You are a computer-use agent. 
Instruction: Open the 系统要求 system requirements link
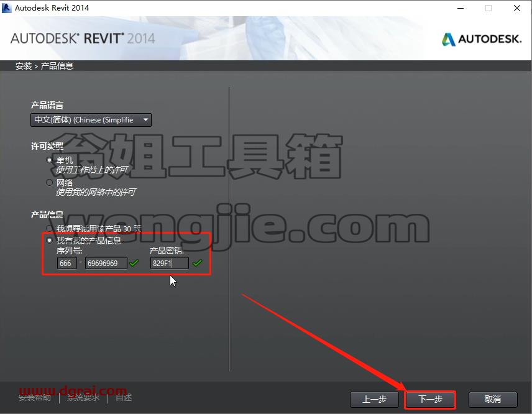pyautogui.click(x=83, y=398)
